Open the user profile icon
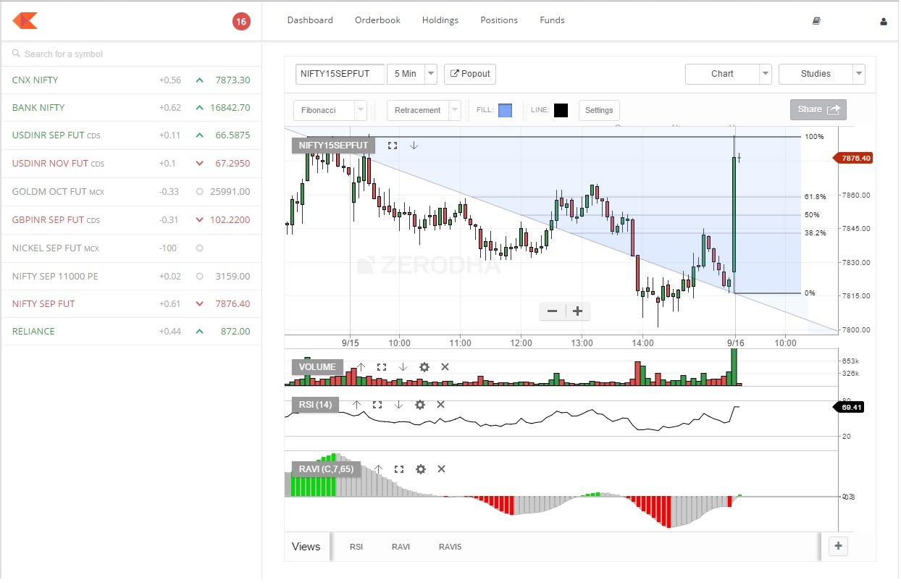901x588 pixels. (884, 22)
